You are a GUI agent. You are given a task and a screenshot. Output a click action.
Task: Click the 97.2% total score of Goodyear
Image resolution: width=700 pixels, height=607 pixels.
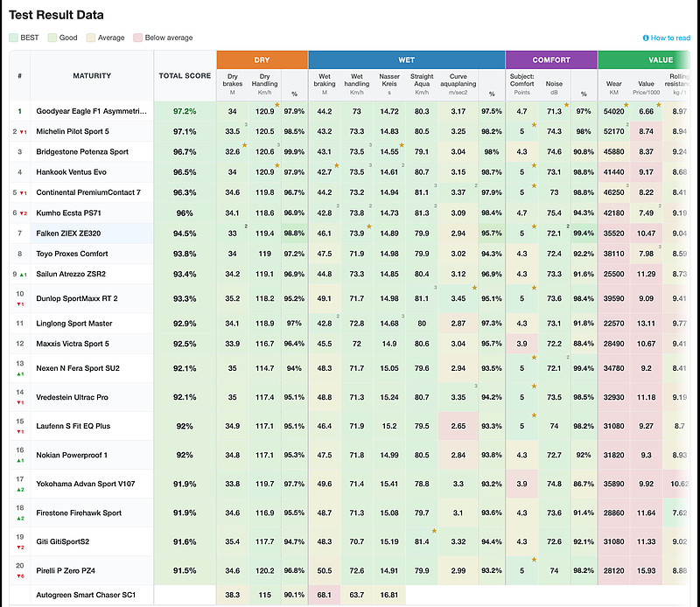pyautogui.click(x=185, y=111)
